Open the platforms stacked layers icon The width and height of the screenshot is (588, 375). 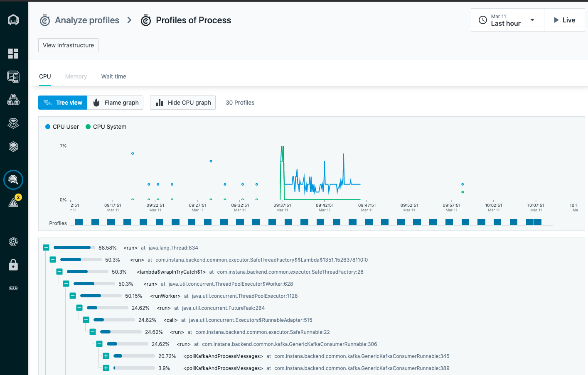click(x=13, y=123)
